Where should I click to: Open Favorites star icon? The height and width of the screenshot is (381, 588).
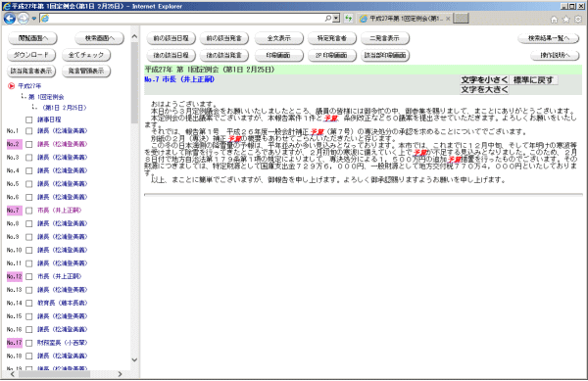click(x=565, y=20)
